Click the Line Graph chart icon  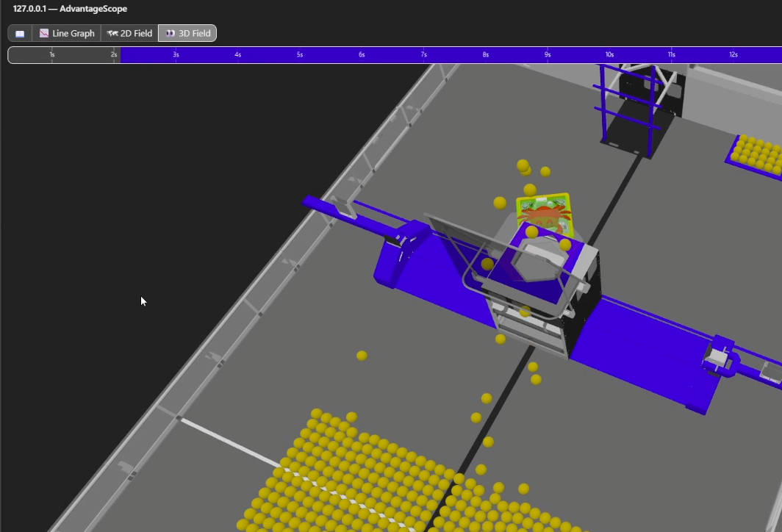[44, 33]
